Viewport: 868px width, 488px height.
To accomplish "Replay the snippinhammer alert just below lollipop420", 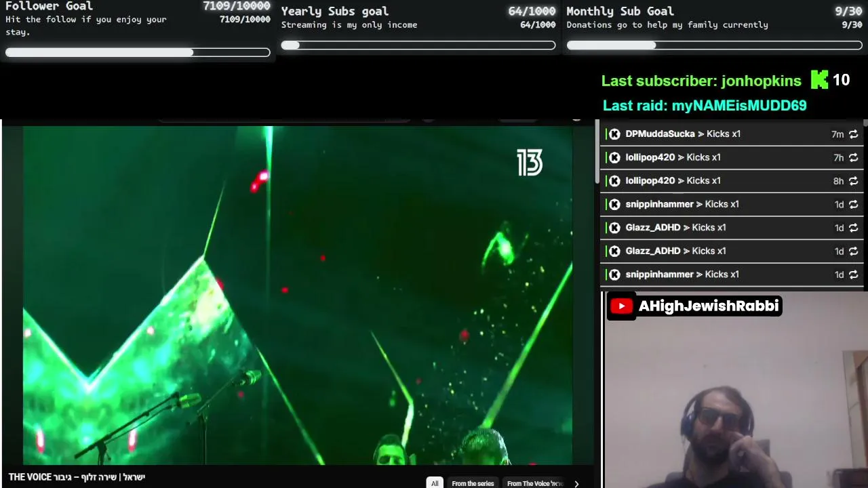I will pyautogui.click(x=853, y=204).
